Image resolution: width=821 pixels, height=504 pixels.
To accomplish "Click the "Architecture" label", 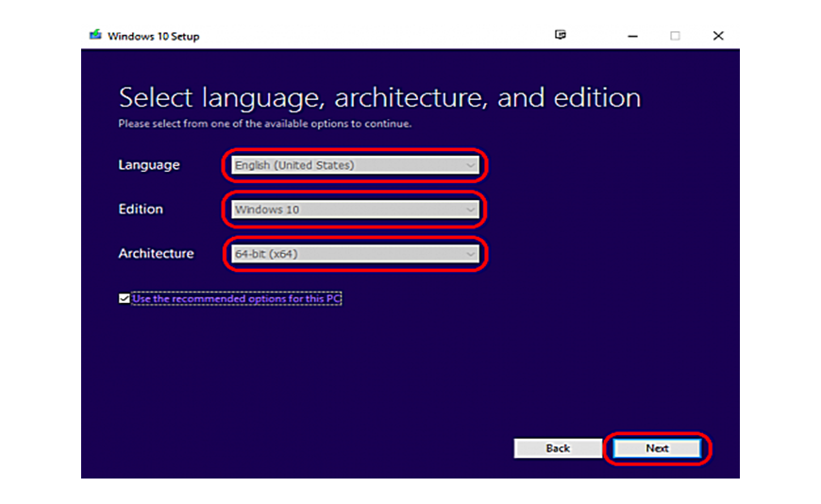I will click(156, 254).
